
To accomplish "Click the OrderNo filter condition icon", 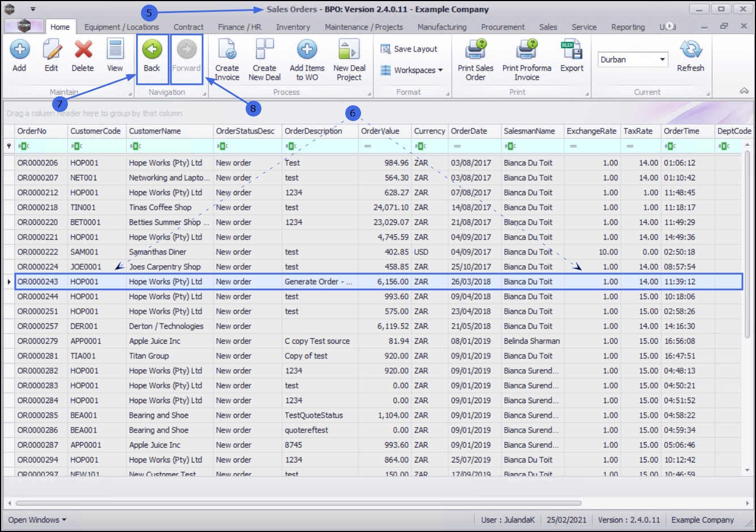I will 23,146.
